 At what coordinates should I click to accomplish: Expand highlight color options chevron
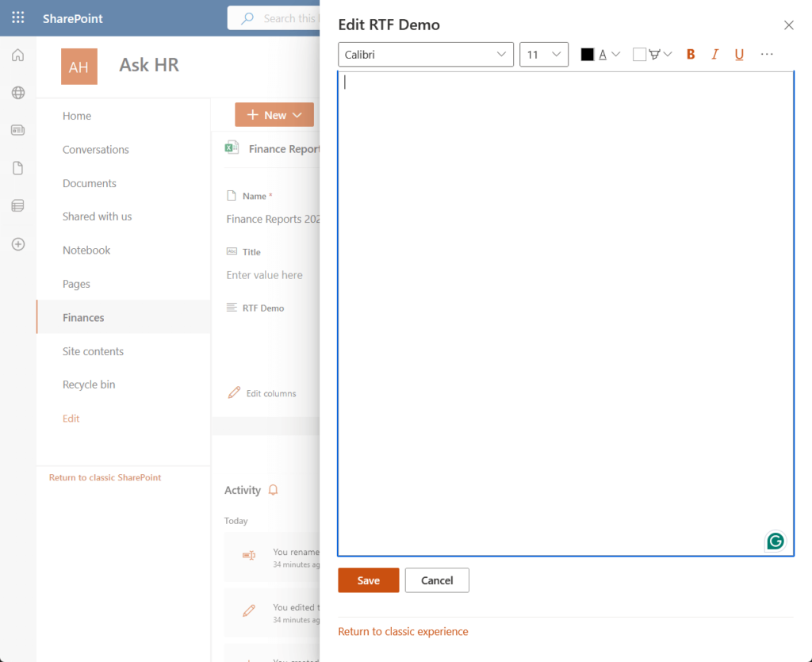[x=668, y=55]
